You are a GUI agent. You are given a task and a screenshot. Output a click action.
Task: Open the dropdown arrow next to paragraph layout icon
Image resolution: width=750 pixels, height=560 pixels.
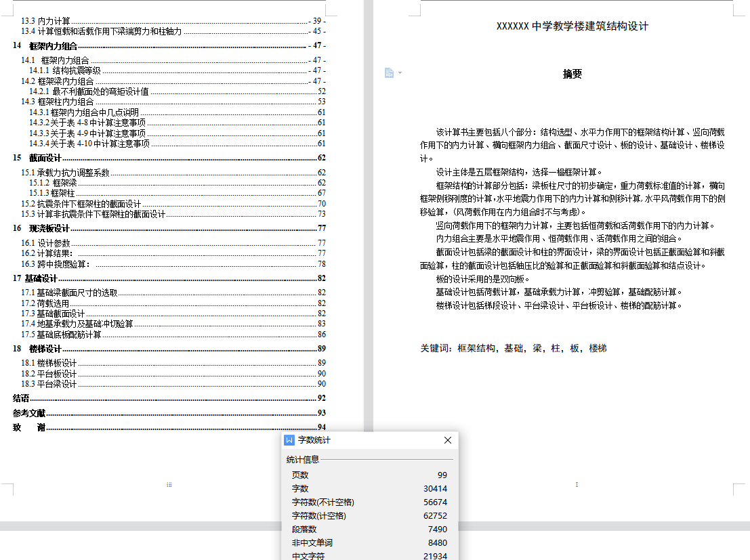[400, 72]
